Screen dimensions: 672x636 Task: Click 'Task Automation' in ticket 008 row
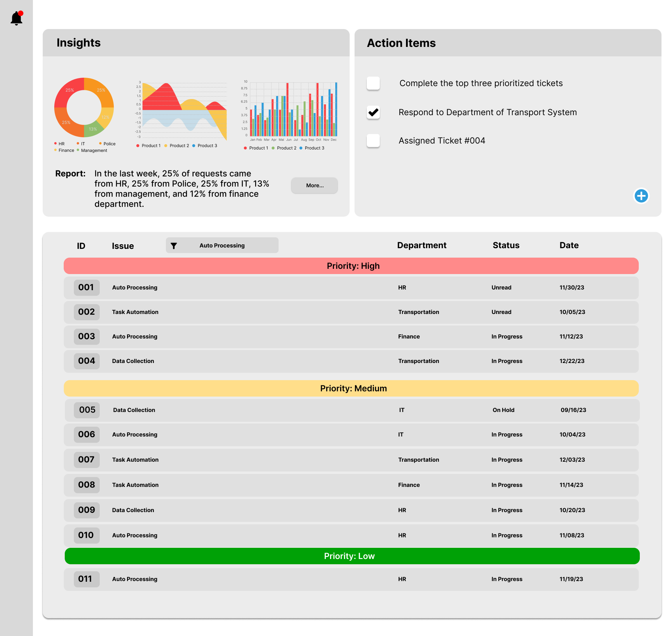tap(135, 485)
